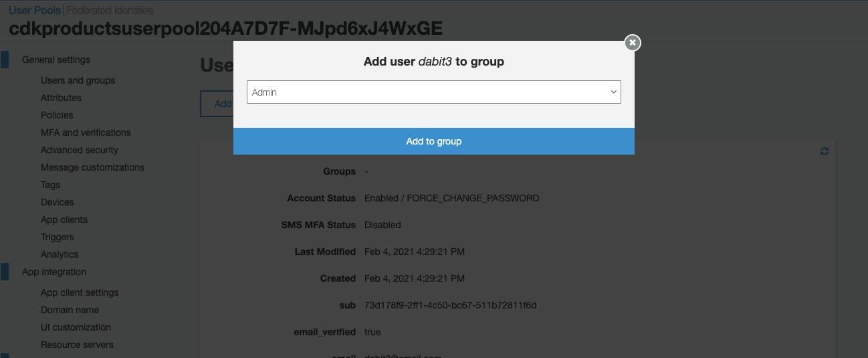Go to Devices settings
Image resolution: width=868 pixels, height=358 pixels.
[x=58, y=202]
